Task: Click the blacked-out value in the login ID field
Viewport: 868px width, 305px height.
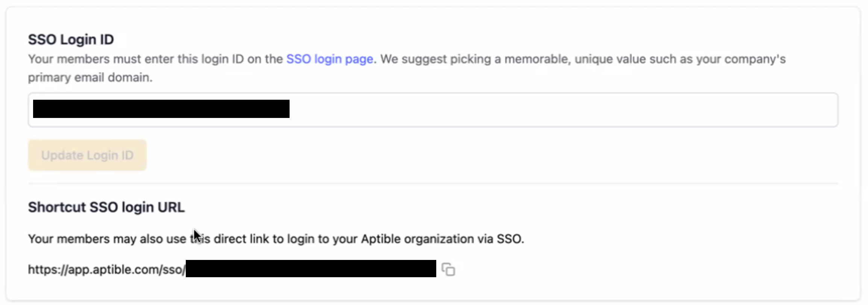Action: 161,109
